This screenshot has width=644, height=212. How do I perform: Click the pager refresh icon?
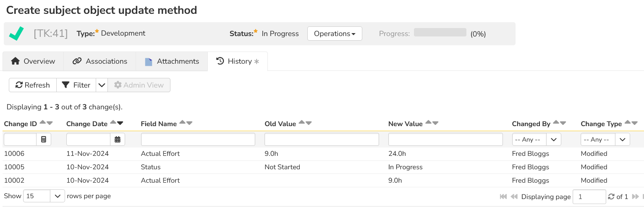click(x=611, y=196)
